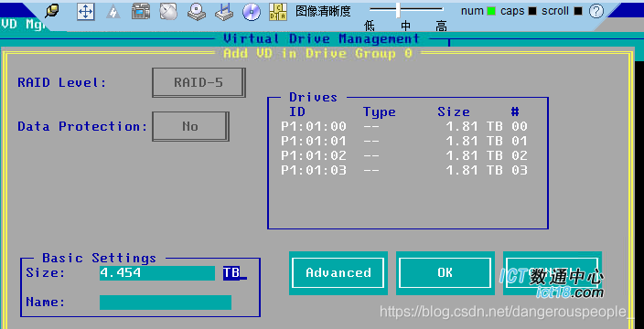Toggle the num lock indicator
This screenshot has height=329, width=644.
pos(491,11)
